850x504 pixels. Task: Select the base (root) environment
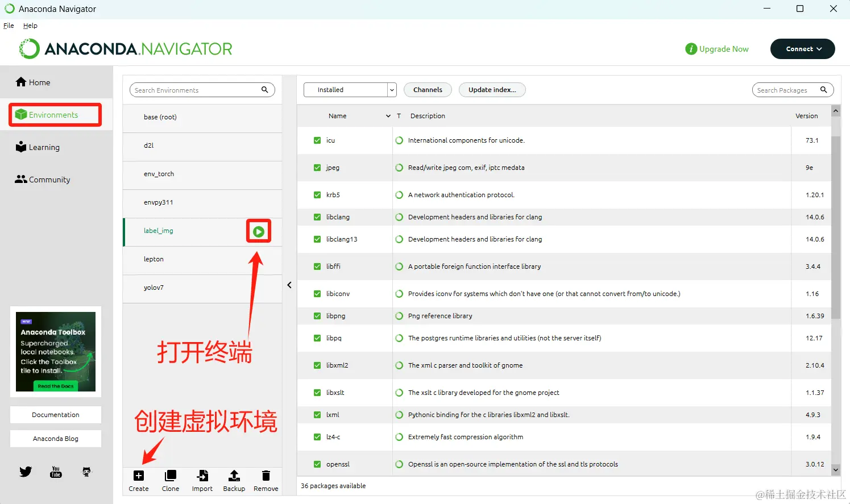(x=202, y=118)
